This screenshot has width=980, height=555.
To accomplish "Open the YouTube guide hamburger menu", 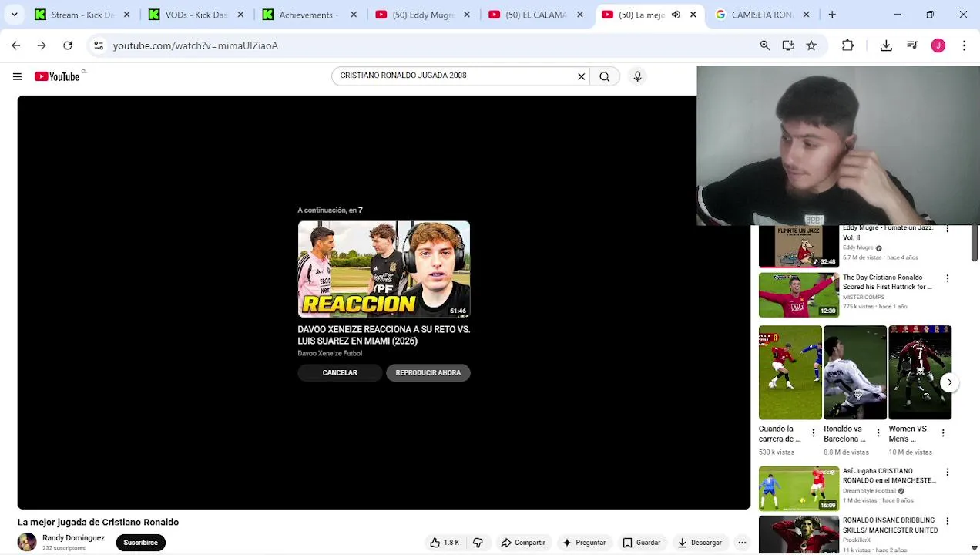I will [17, 76].
